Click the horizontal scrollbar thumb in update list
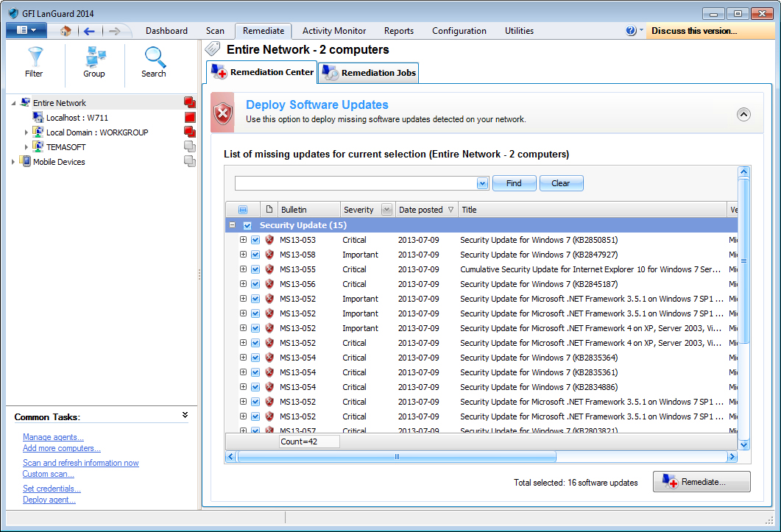 click(x=397, y=457)
